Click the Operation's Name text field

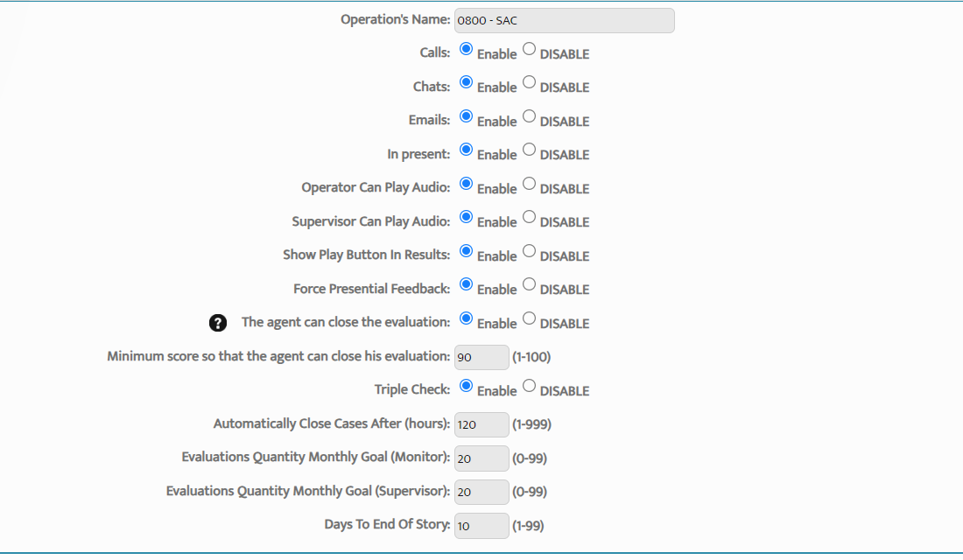564,21
